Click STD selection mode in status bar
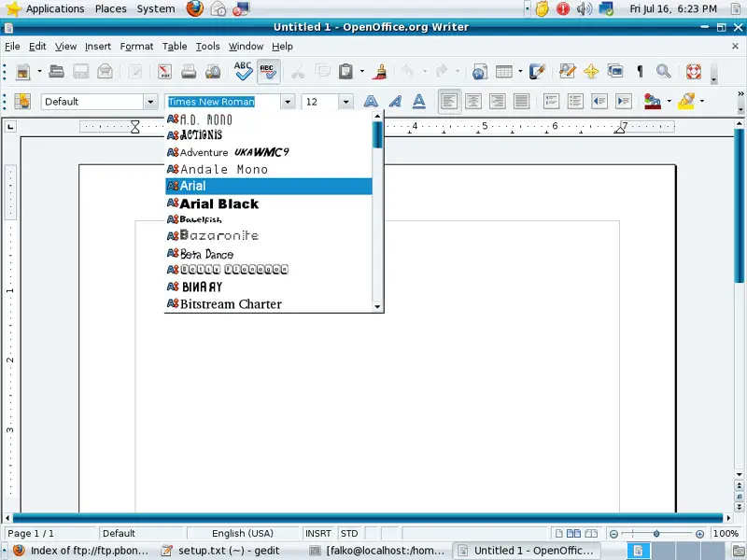The width and height of the screenshot is (747, 560). pyautogui.click(x=349, y=533)
